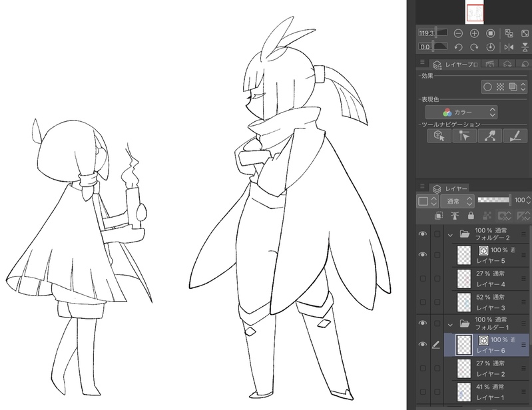
Task: Click the vector icon on レイヤー 5
Action: pyautogui.click(x=483, y=251)
